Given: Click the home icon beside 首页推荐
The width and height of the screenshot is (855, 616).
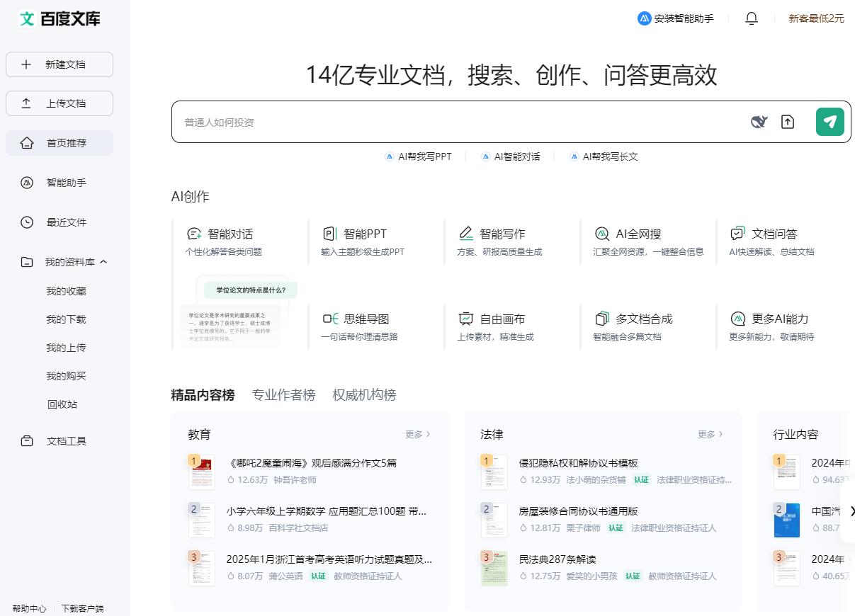Looking at the screenshot, I should (x=27, y=143).
